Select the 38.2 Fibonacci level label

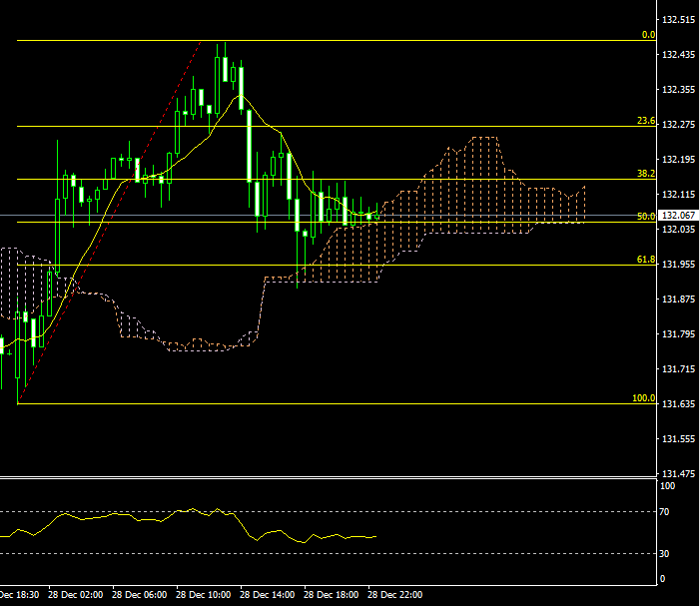point(646,173)
